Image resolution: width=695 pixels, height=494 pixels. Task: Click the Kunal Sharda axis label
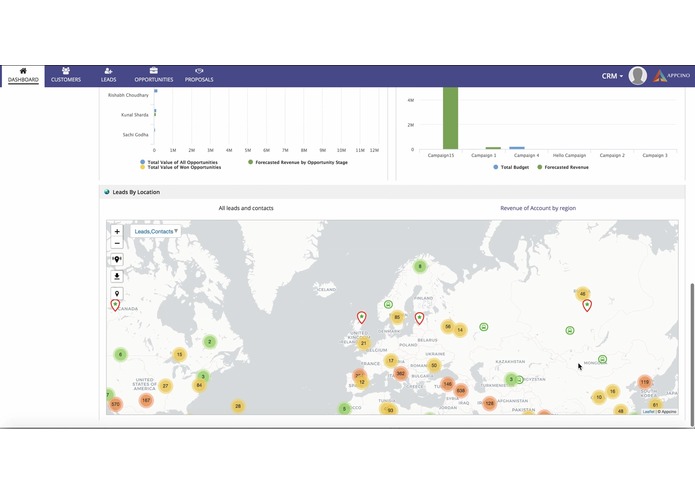[x=135, y=115]
